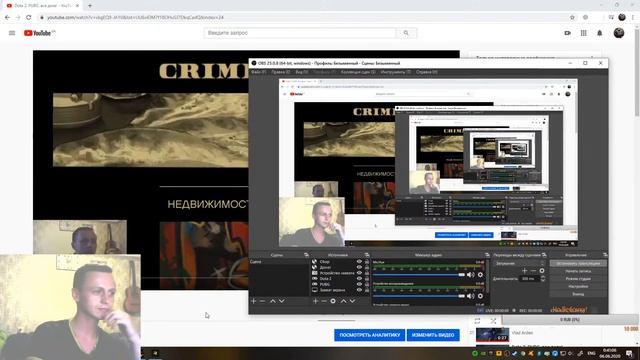Viewport: 640px width, 360px height.
Task: Enable Studio Mode in OBS controls
Action: (578, 279)
